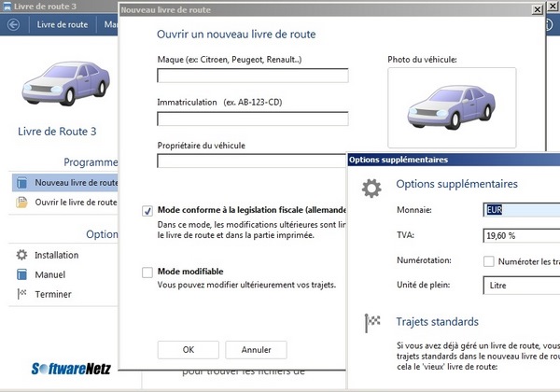Open Installation in the Option section

tap(56, 255)
